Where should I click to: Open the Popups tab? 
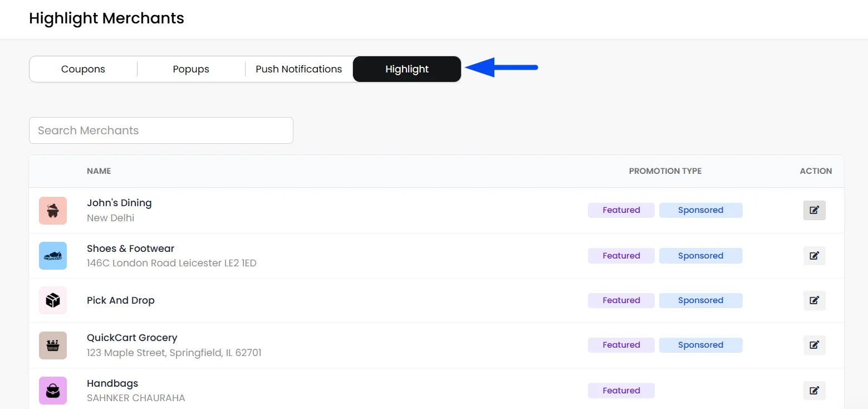point(191,69)
